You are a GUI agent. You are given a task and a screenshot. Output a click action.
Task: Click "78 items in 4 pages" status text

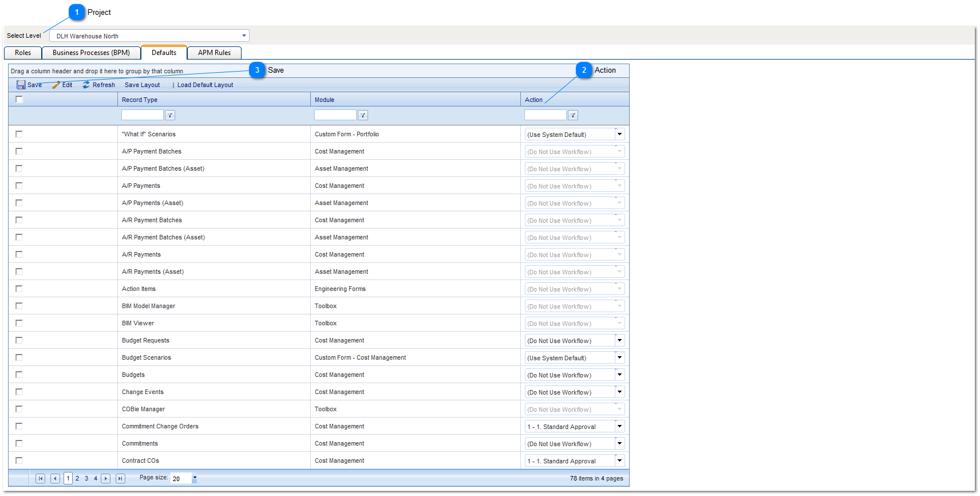coord(596,478)
